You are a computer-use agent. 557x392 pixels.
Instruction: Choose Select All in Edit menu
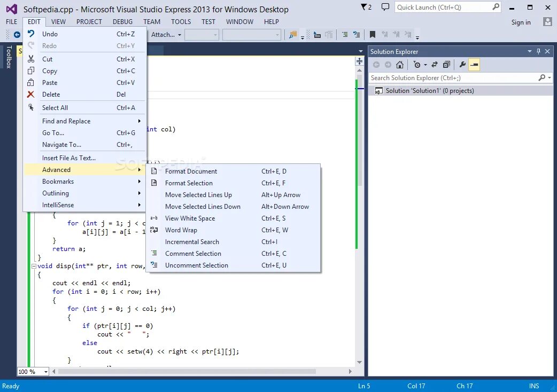point(85,108)
